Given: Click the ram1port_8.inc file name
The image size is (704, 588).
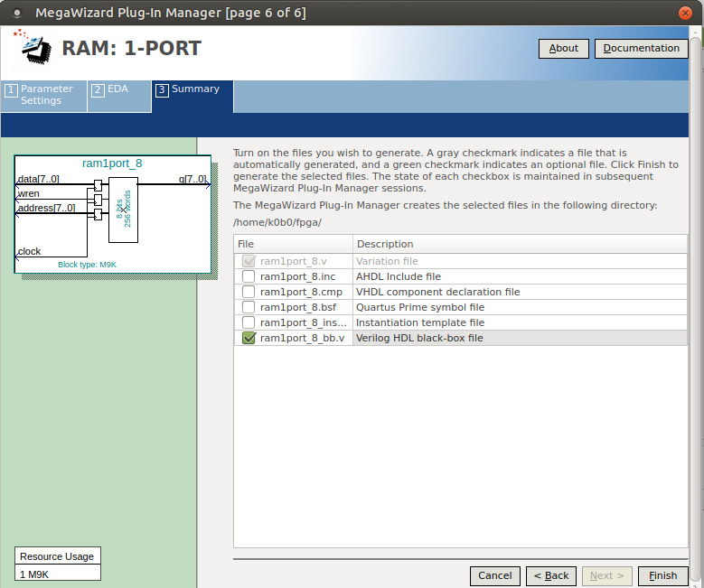Looking at the screenshot, I should (x=297, y=276).
